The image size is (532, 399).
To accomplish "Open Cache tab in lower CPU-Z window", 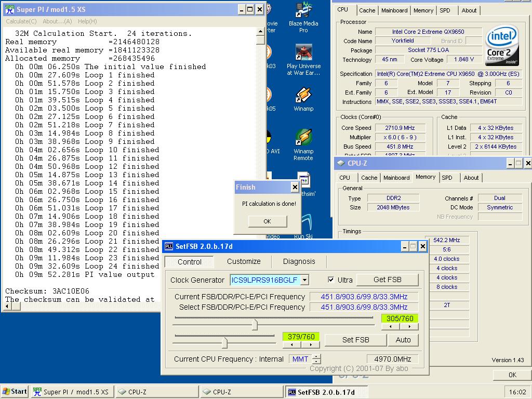I will click(x=369, y=178).
